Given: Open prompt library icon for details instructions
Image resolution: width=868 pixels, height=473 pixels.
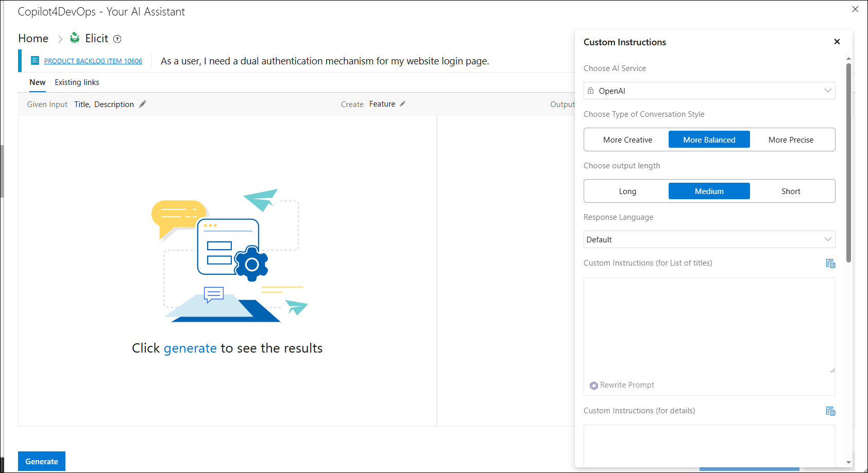Looking at the screenshot, I should click(x=830, y=411).
